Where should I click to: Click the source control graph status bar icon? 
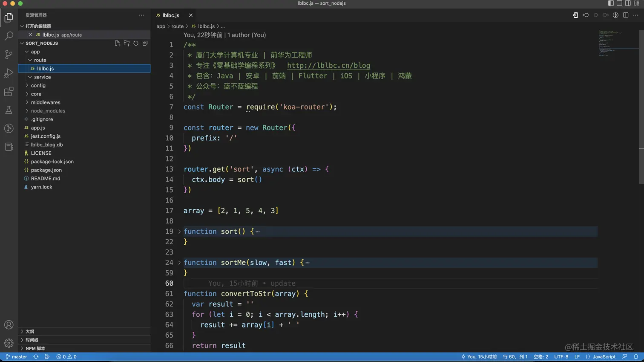tap(47, 357)
